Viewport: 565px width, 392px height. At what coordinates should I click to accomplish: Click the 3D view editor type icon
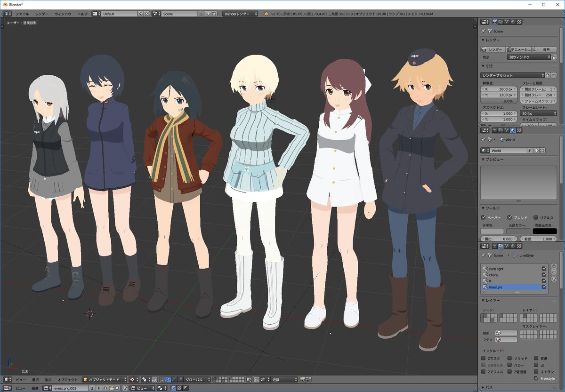(7, 379)
